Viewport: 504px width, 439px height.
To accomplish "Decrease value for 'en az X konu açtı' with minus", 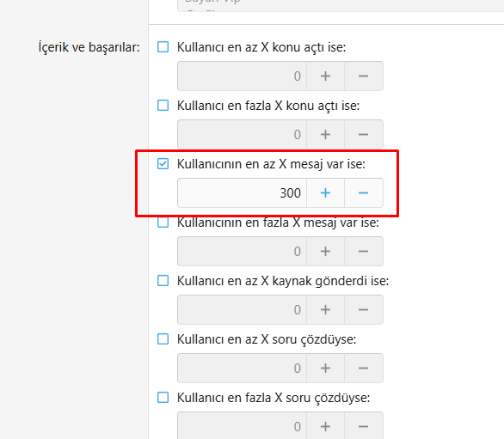I will tap(364, 76).
